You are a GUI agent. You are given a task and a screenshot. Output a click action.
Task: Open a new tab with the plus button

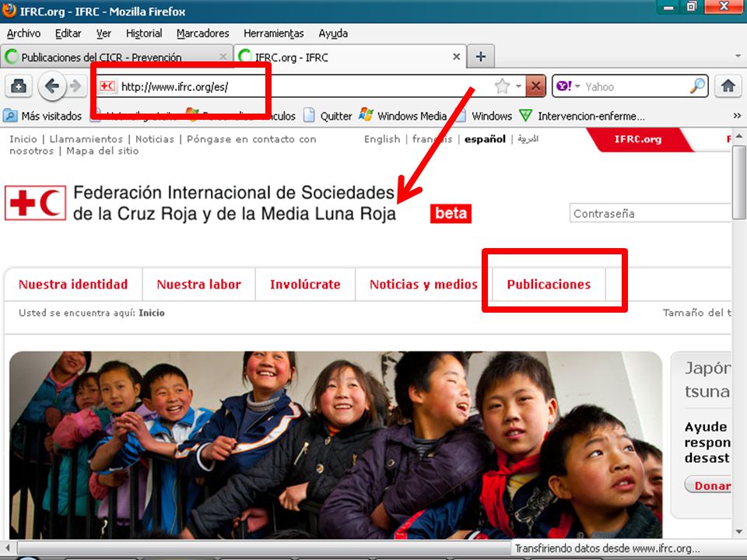click(481, 57)
